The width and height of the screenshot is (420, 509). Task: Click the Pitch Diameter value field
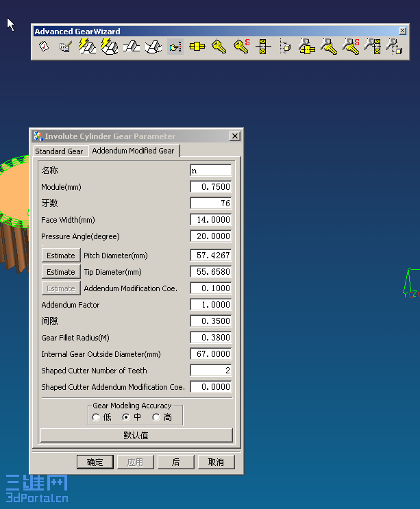[211, 256]
